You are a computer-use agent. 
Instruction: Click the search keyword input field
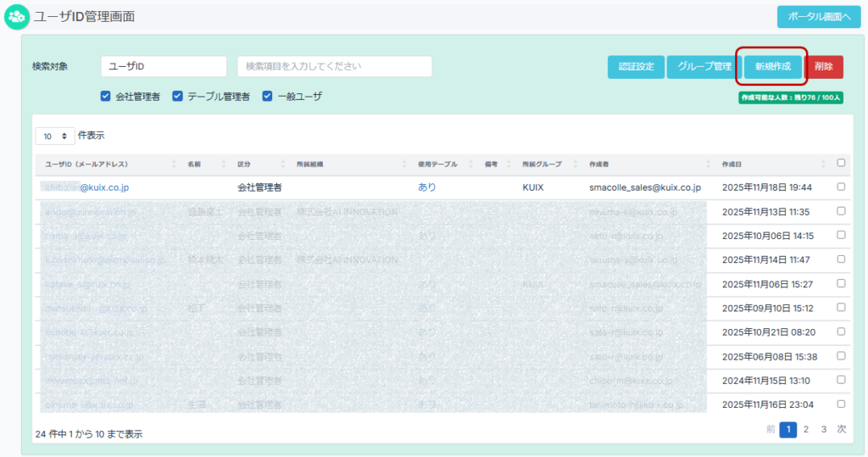point(335,67)
